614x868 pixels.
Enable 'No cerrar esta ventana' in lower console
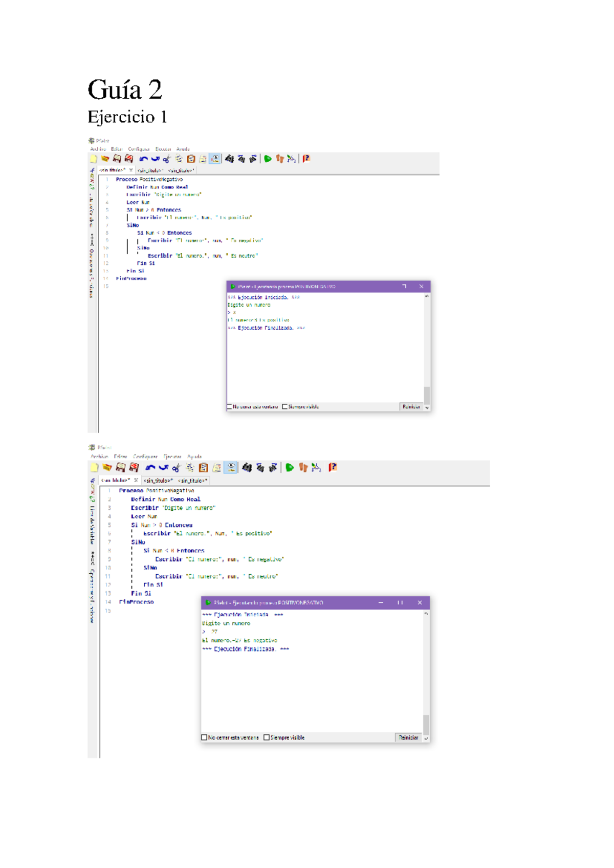click(x=205, y=737)
